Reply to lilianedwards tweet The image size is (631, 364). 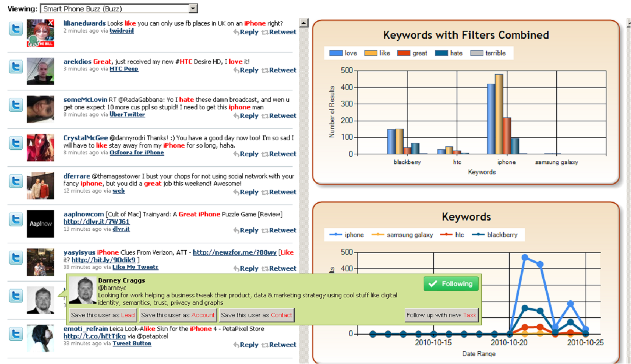tap(246, 32)
